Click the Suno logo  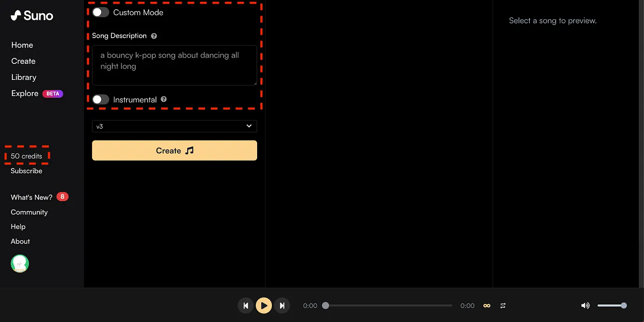(x=32, y=16)
